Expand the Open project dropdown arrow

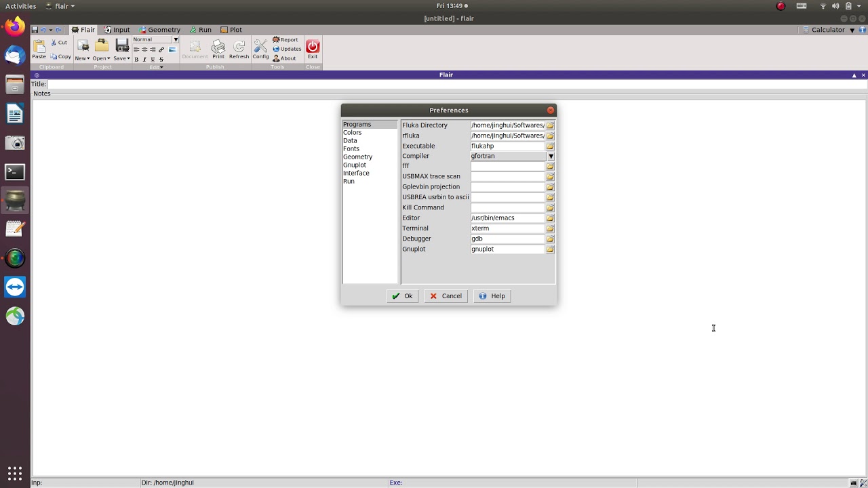click(x=108, y=58)
